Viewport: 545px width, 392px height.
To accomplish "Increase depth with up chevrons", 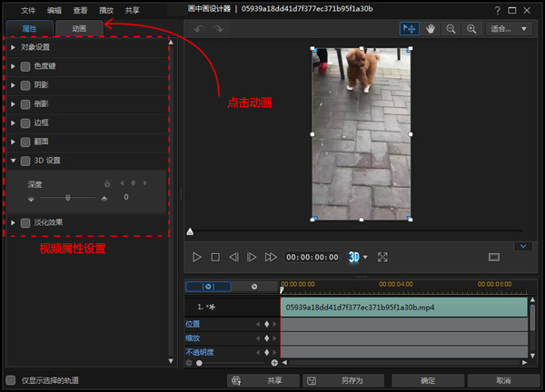I will point(104,199).
